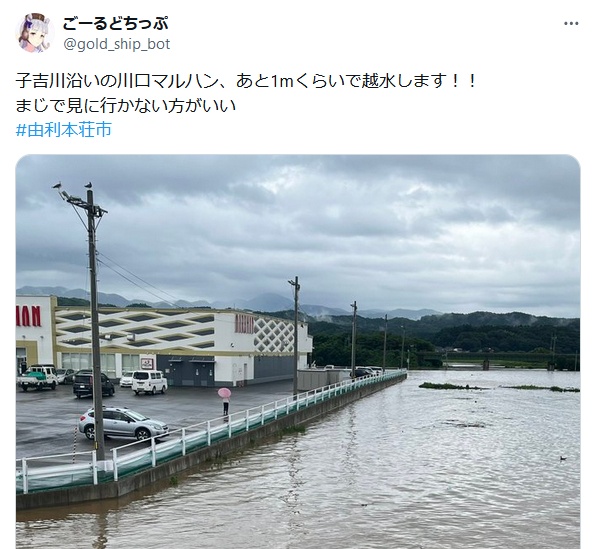This screenshot has height=549, width=596.
Task: Click the pink umbrella in the photo
Action: point(224,393)
